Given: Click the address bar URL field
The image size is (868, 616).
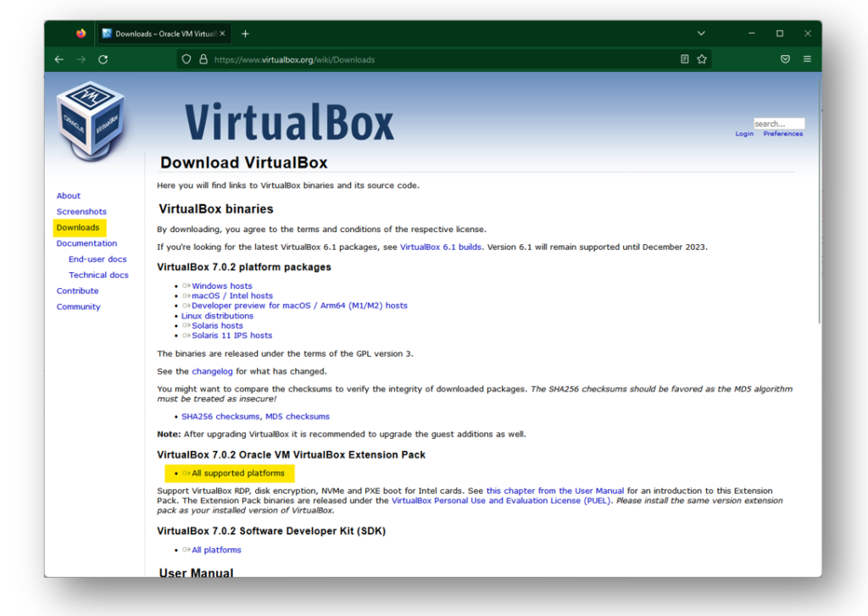Looking at the screenshot, I should [x=442, y=59].
